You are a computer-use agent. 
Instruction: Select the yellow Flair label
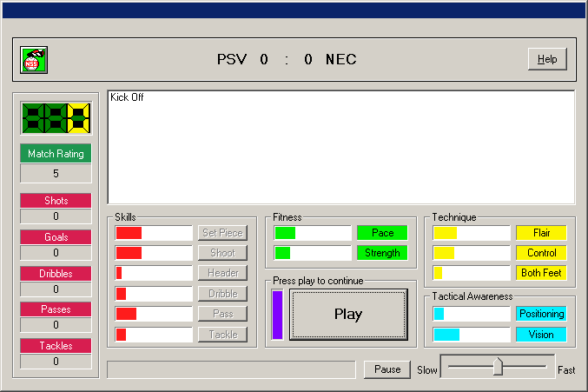541,233
